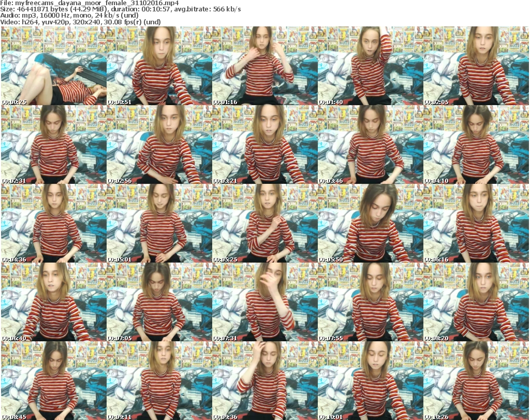Image resolution: width=530 pixels, height=420 pixels.
Task: Select the 00:02:31 thumbnail
Action: [x=53, y=144]
